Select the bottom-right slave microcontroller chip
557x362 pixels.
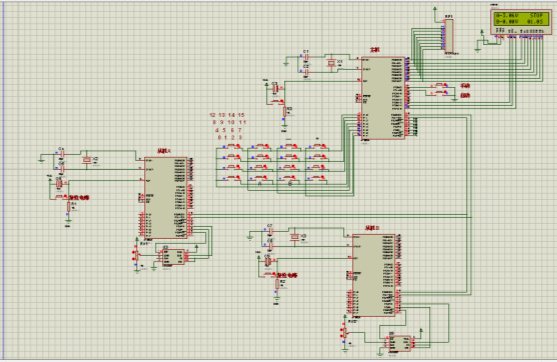click(373, 275)
